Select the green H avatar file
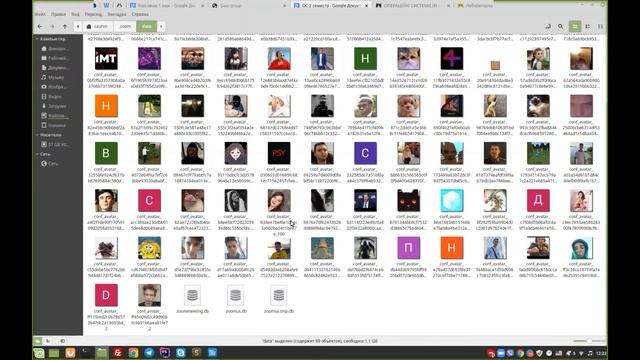 (365, 59)
